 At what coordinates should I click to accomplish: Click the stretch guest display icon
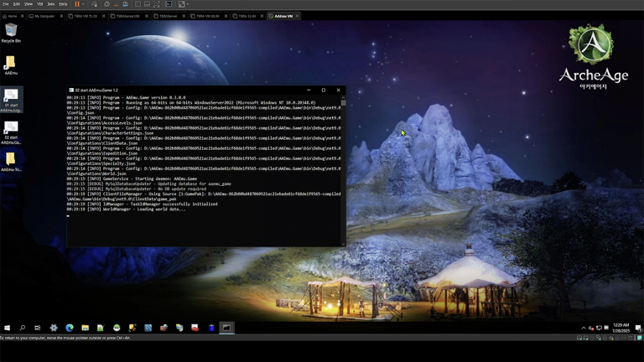point(181,4)
